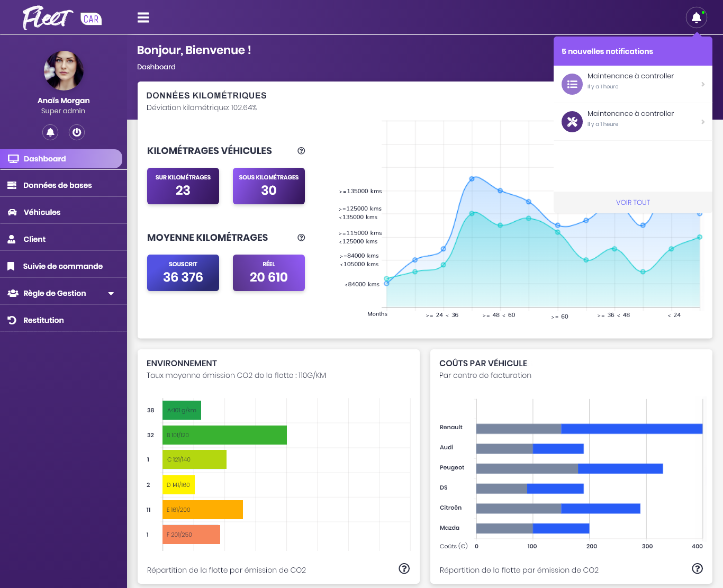723x588 pixels.
Task: Open help icon next to Kilométrages Véhicules
Action: [x=301, y=151]
